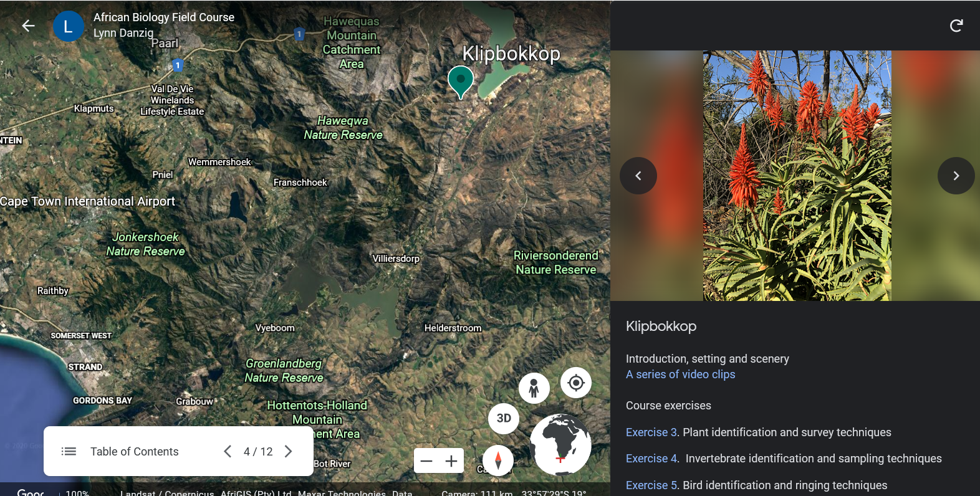The image size is (980, 496).
Task: Click the compass to reset north
Action: [497, 460]
